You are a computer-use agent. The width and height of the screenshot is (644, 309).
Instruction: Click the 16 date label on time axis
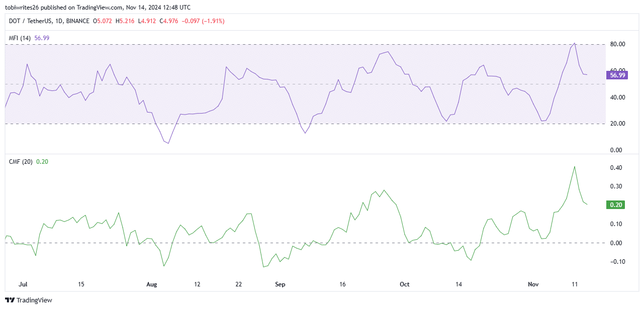pyautogui.click(x=342, y=284)
